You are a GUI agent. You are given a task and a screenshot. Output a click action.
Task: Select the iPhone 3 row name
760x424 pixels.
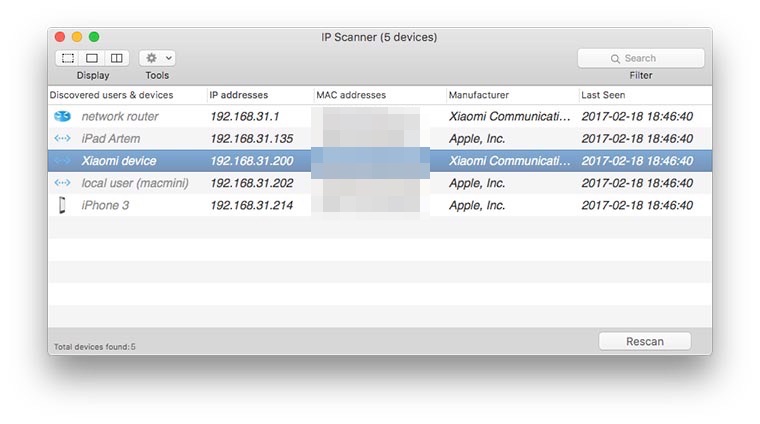(x=105, y=205)
